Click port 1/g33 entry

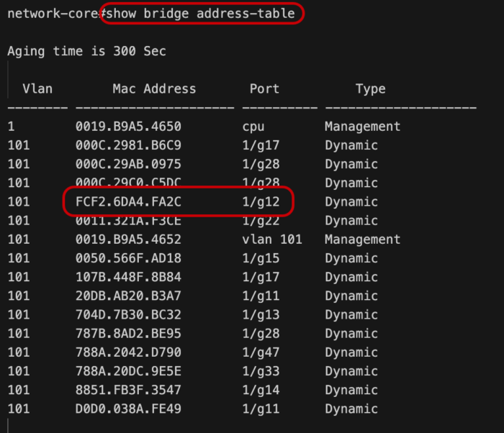261,372
